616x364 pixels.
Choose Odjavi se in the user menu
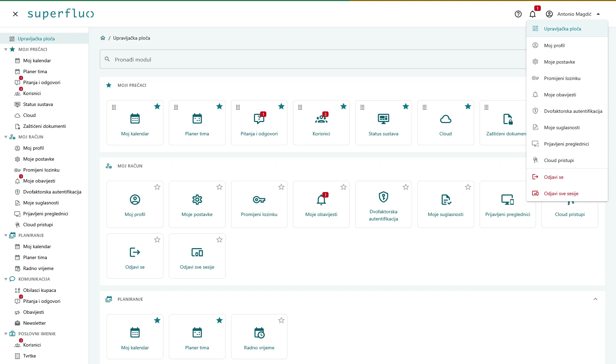[567, 177]
